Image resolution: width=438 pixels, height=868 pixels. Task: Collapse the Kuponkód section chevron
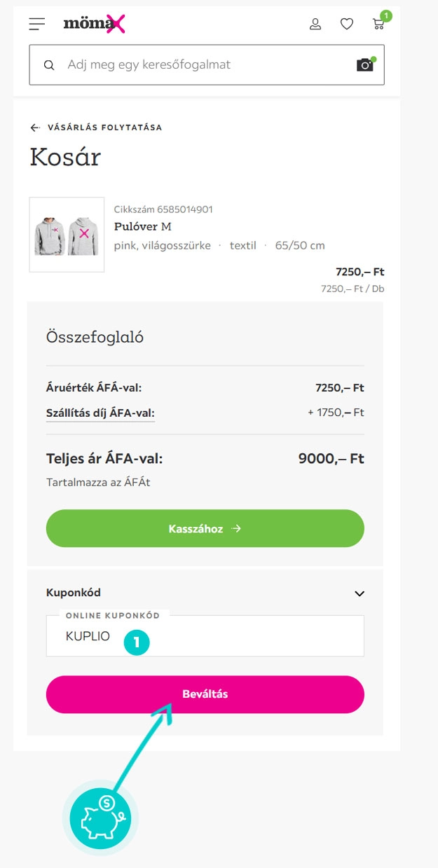pos(360,593)
